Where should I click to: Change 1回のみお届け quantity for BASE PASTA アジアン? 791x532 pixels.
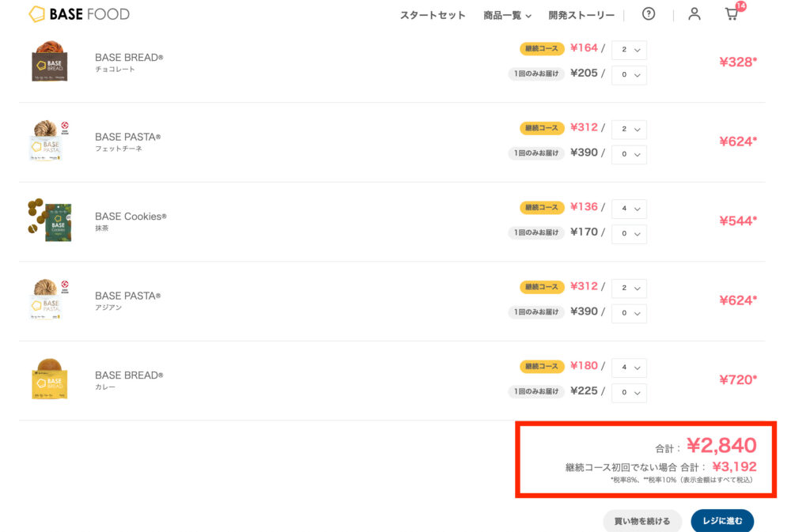(x=629, y=313)
